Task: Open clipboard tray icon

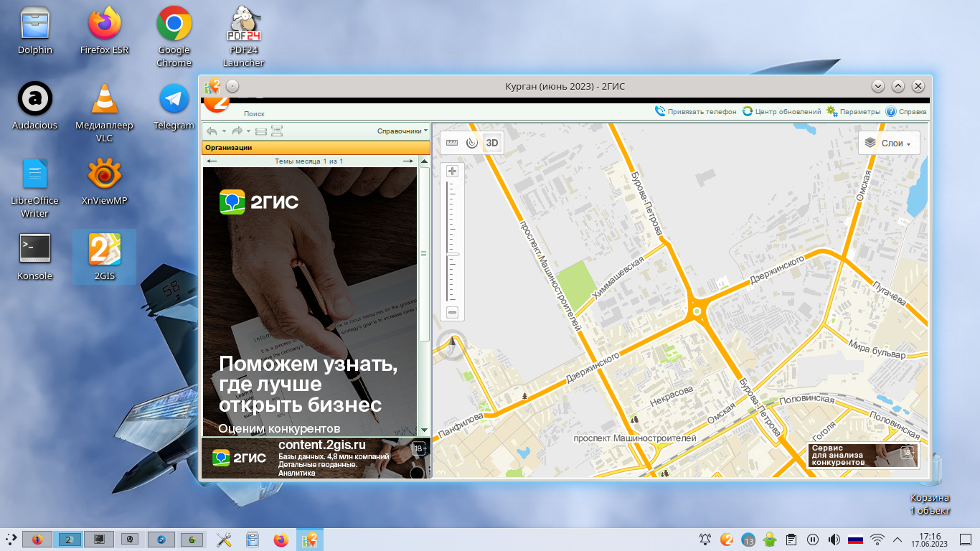Action: point(791,540)
